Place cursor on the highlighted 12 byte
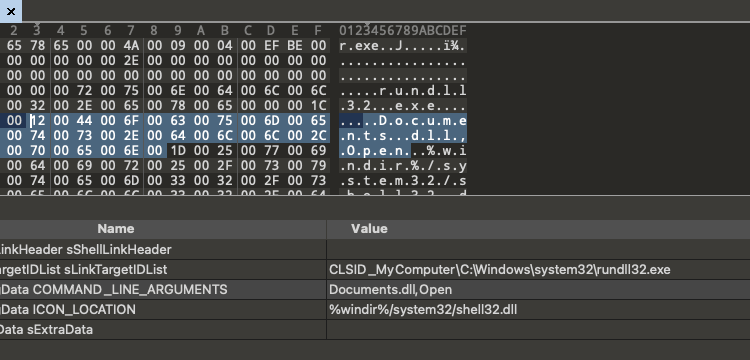Image resolution: width=750 pixels, height=360 pixels. coord(37,120)
